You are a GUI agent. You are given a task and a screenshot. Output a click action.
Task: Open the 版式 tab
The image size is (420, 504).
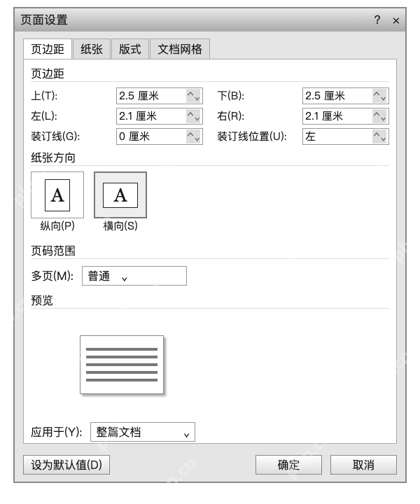pyautogui.click(x=130, y=49)
